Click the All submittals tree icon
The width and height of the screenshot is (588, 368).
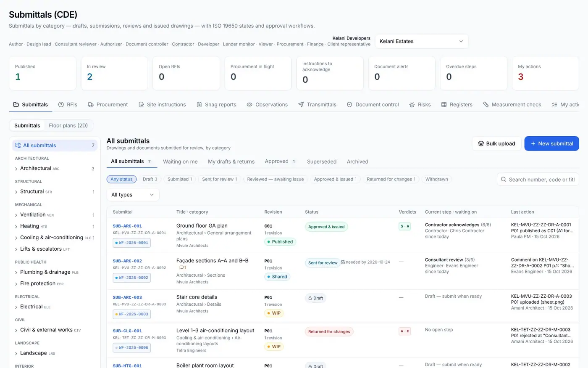[x=18, y=146]
